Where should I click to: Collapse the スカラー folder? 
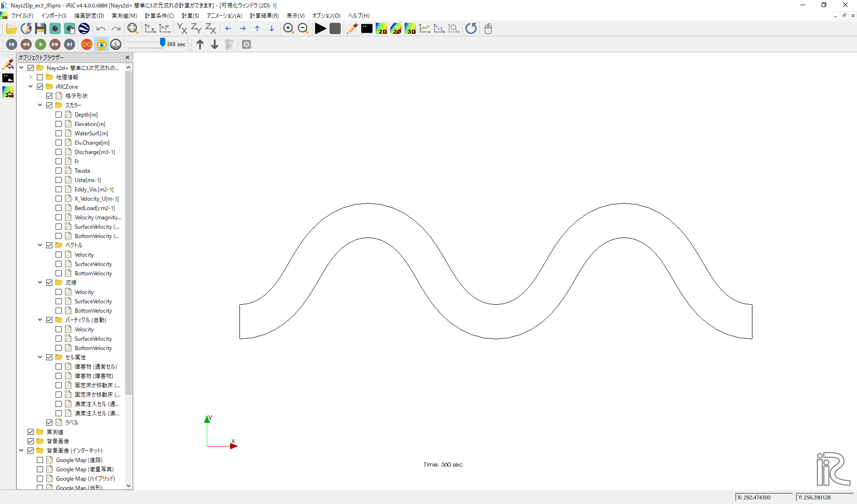point(40,105)
